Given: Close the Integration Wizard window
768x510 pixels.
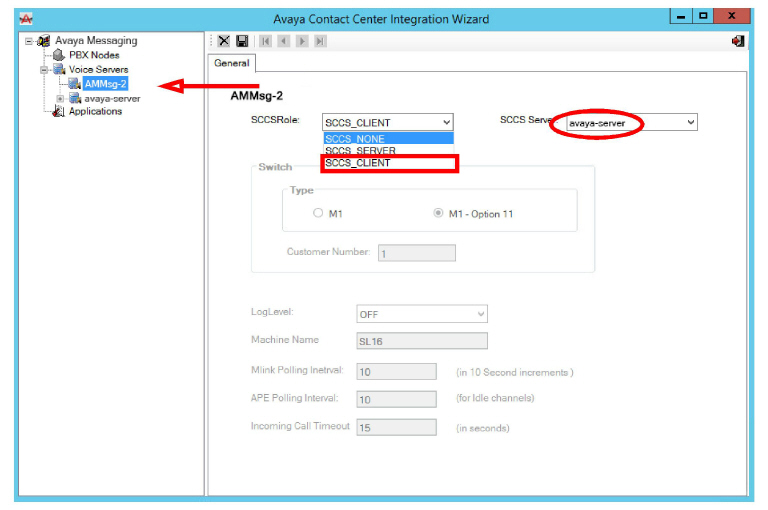Looking at the screenshot, I should point(732,16).
